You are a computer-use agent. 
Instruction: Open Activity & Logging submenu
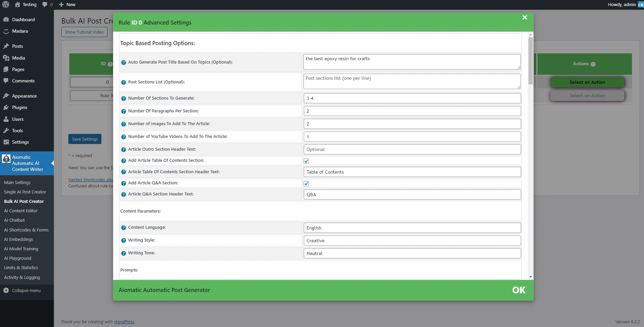pyautogui.click(x=22, y=277)
